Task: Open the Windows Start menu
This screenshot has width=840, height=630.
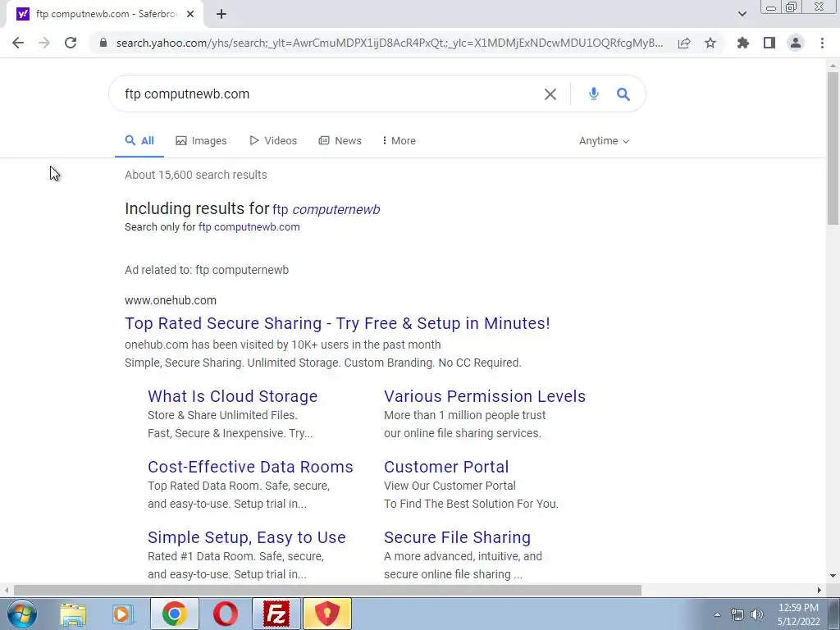Action: click(22, 614)
